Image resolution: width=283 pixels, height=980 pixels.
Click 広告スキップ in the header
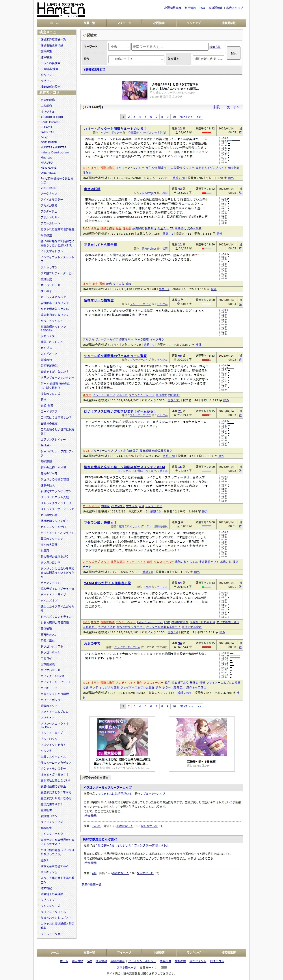click(x=234, y=8)
